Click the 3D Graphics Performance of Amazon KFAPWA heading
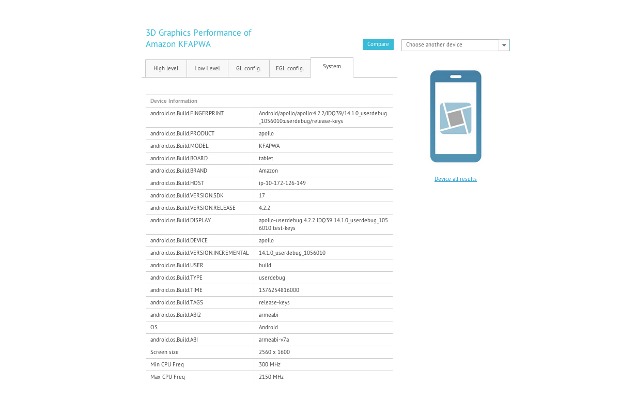The height and width of the screenshot is (400, 620). pos(198,38)
